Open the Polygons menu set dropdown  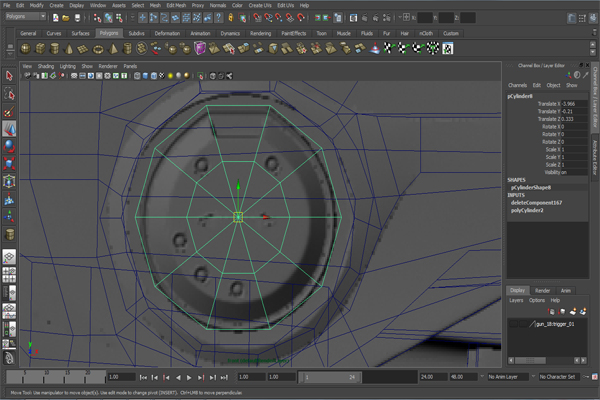tap(26, 16)
